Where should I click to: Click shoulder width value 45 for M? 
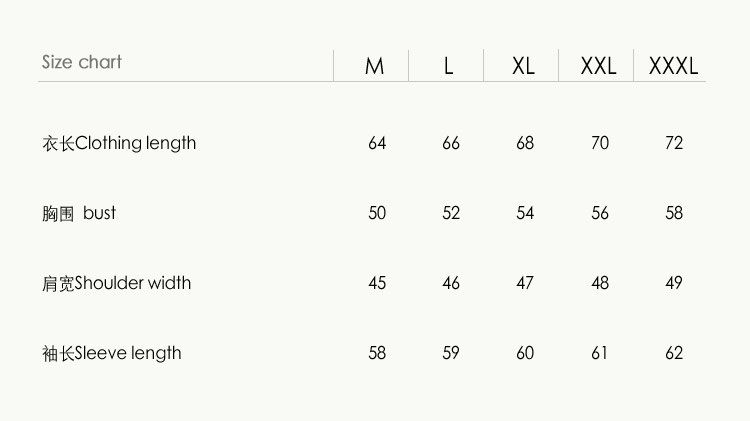tap(377, 283)
